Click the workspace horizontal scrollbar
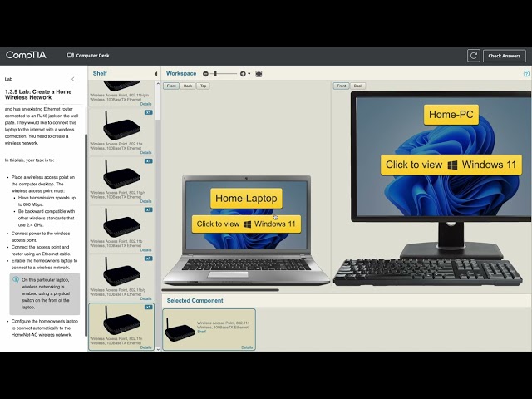The height and width of the screenshot is (399, 532). [220, 290]
